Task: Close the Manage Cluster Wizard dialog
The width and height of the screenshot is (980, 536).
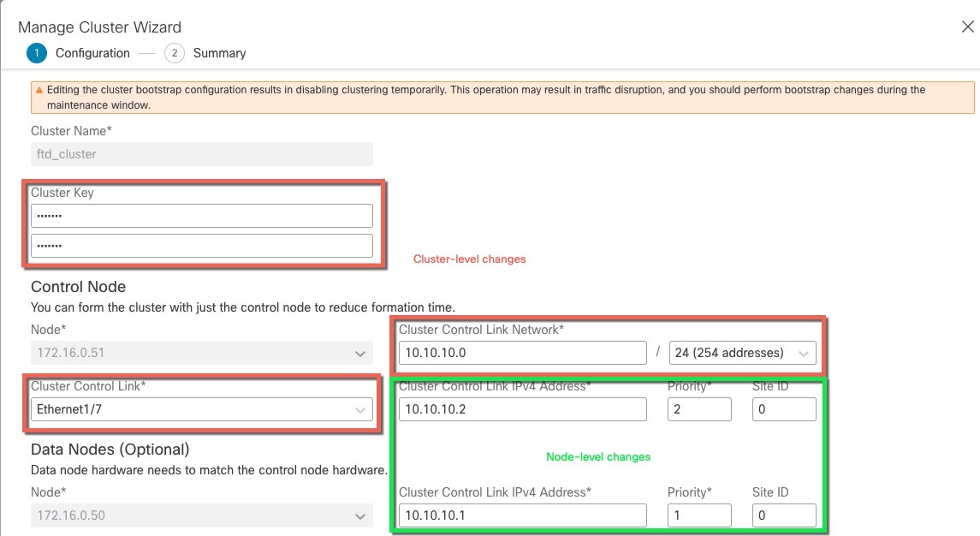Action: (x=967, y=27)
